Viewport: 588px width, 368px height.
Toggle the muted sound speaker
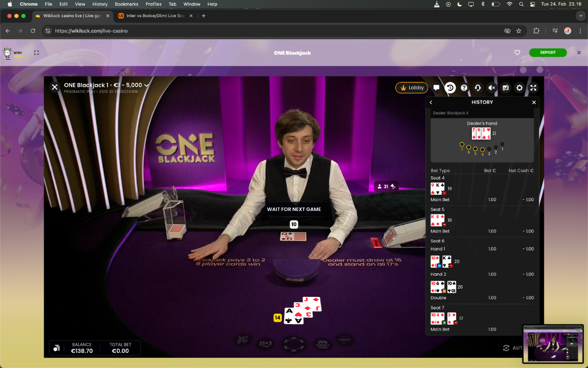[492, 88]
